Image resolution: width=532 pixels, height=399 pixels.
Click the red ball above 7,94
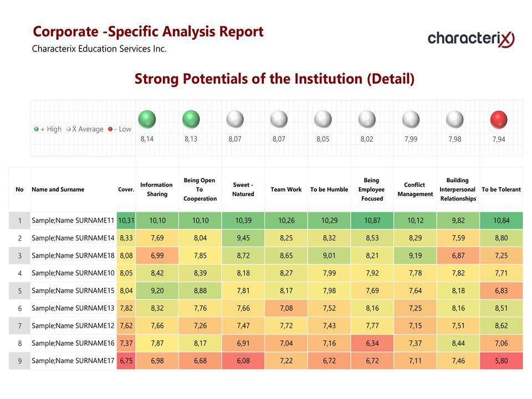point(499,119)
